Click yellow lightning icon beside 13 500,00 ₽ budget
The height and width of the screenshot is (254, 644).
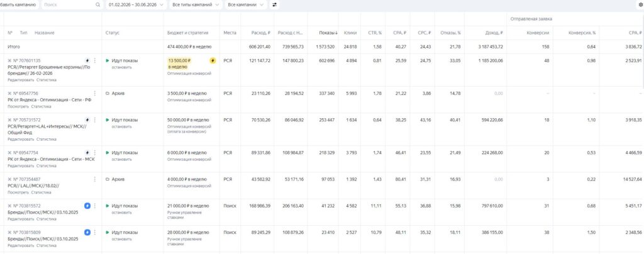click(213, 61)
